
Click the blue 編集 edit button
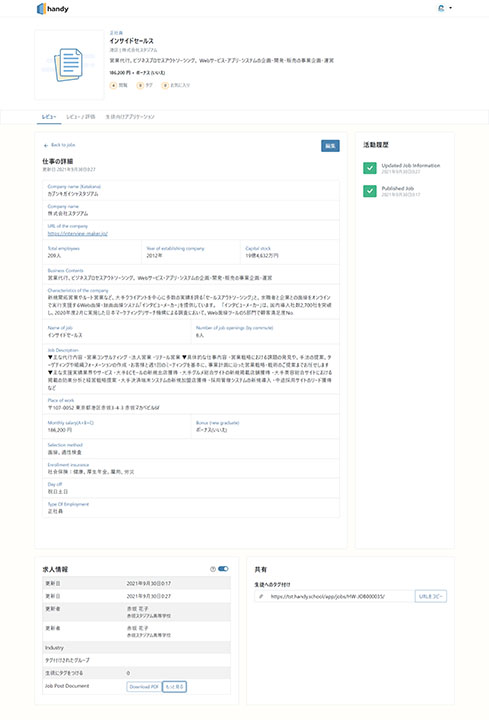tap(330, 146)
